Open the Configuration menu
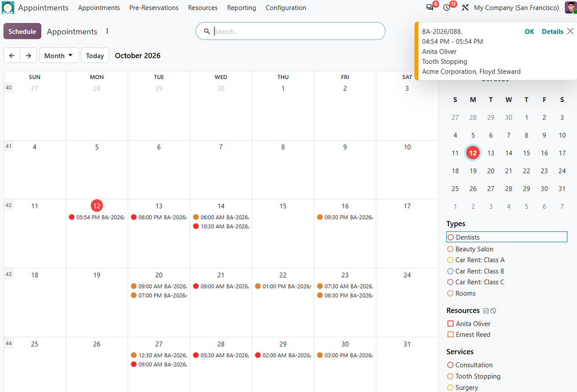 pyautogui.click(x=286, y=8)
